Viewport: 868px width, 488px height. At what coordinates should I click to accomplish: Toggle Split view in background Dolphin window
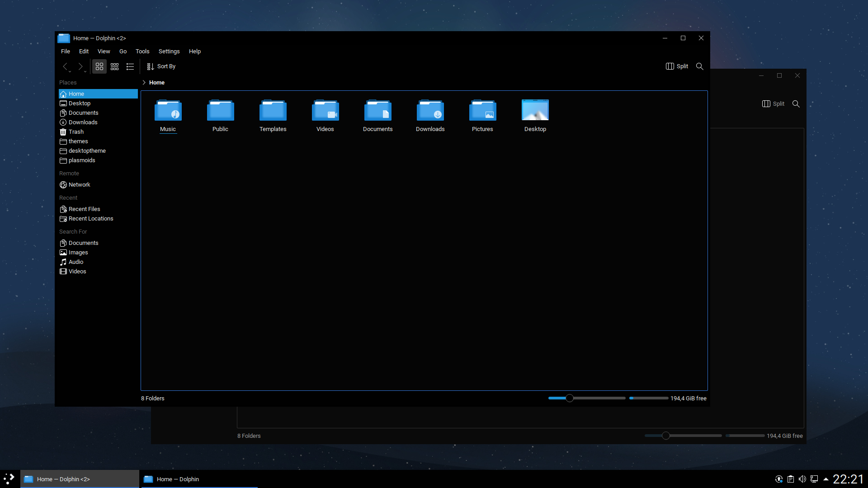773,104
